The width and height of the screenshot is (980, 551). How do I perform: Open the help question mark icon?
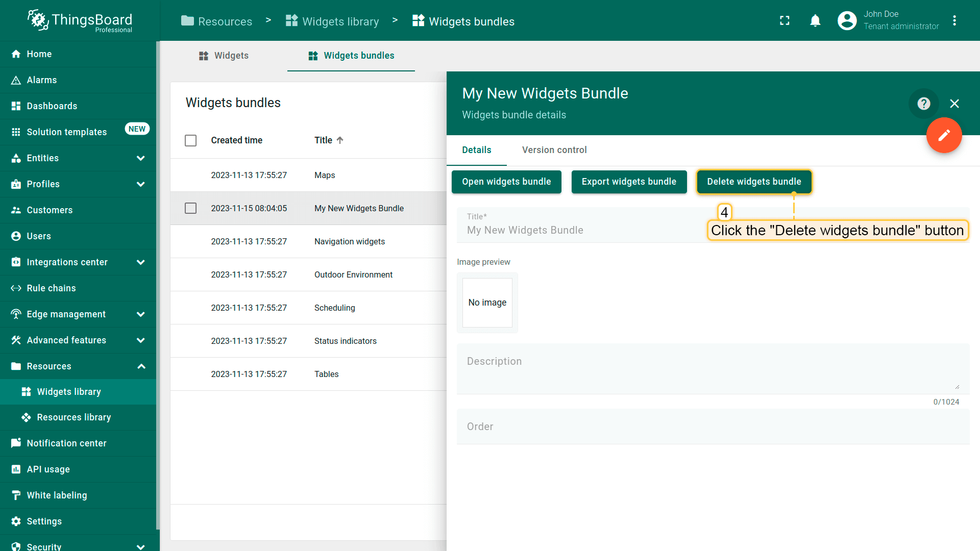tap(923, 104)
